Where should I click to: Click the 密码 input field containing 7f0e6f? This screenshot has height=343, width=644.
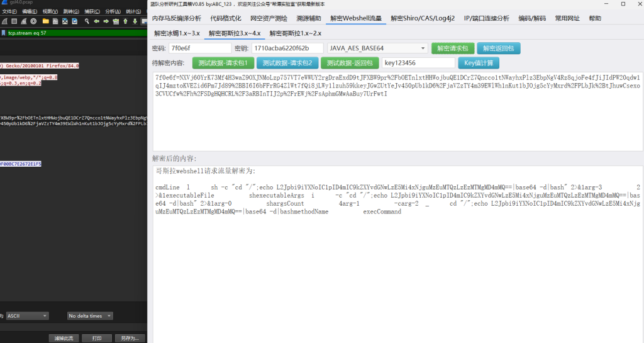[x=198, y=48]
